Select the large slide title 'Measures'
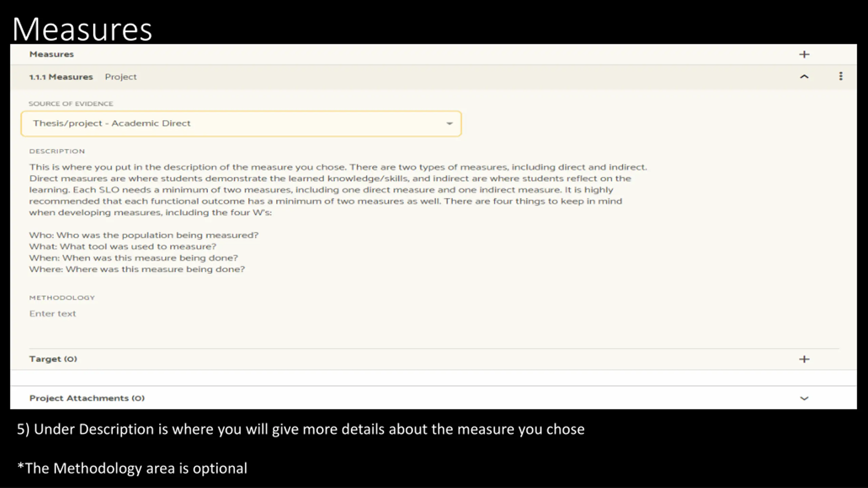Screen dimensions: 868x488 pos(82,29)
